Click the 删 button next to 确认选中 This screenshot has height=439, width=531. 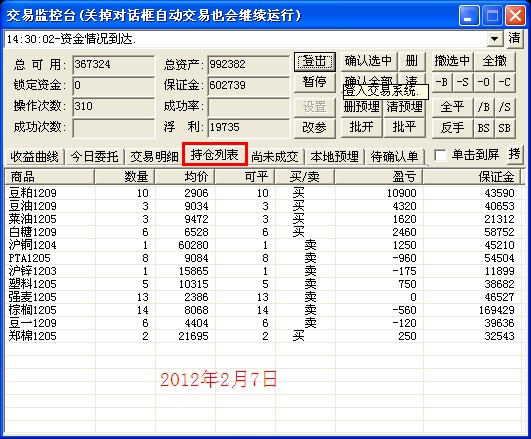tap(411, 61)
